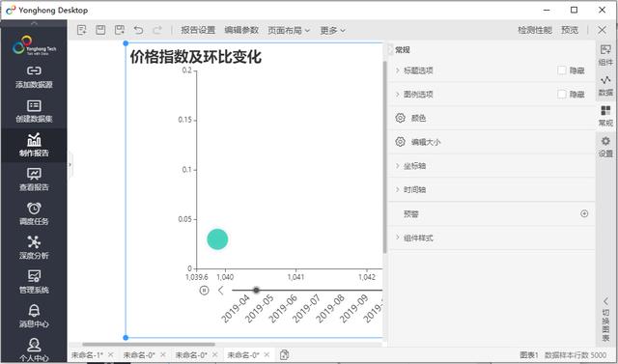Add a new 预警 with plus icon

point(584,213)
